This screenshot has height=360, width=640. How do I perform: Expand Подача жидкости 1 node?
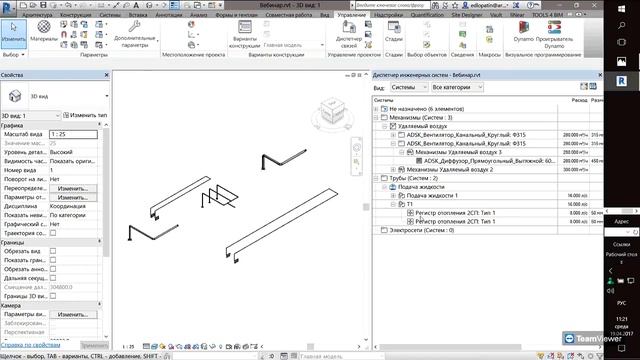point(393,196)
